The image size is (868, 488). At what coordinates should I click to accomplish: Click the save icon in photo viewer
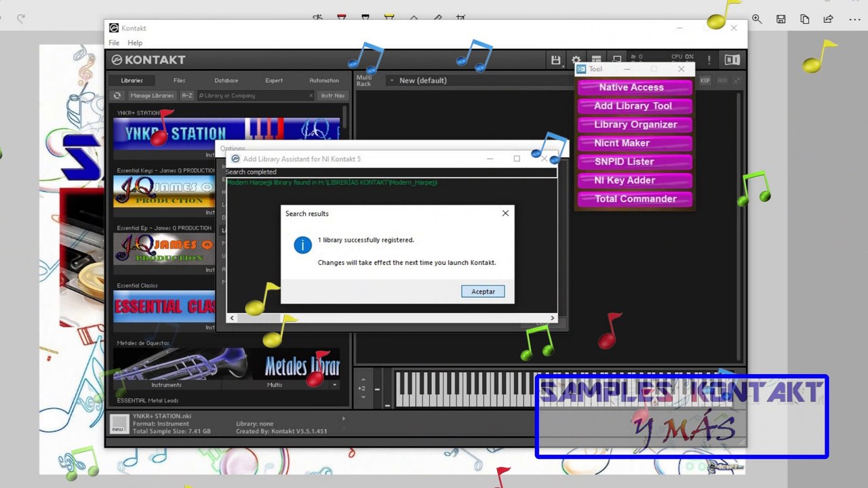[781, 19]
